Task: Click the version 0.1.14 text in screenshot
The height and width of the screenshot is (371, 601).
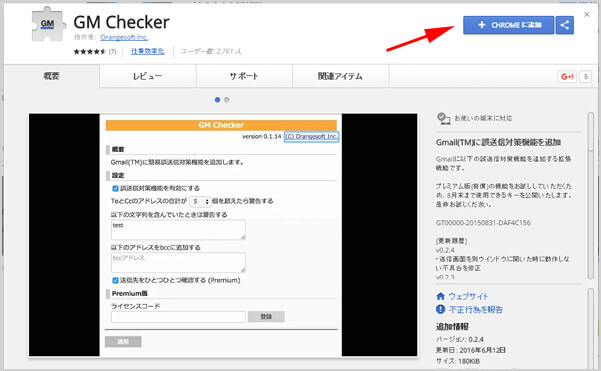Action: tap(262, 136)
